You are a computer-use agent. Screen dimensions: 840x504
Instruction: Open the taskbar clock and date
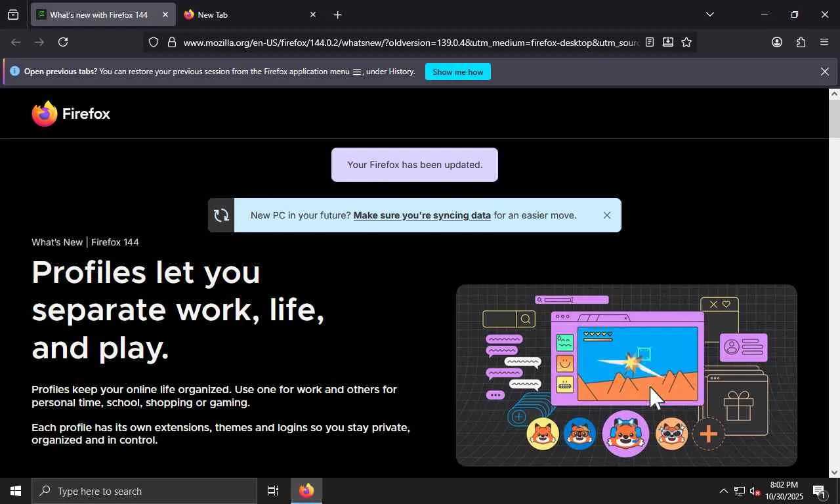[784, 491]
